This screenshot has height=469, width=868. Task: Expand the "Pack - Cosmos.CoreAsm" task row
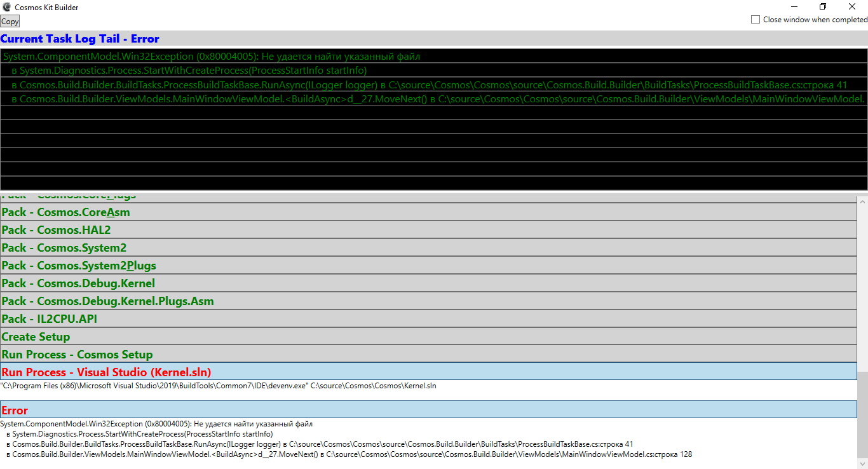coord(64,212)
